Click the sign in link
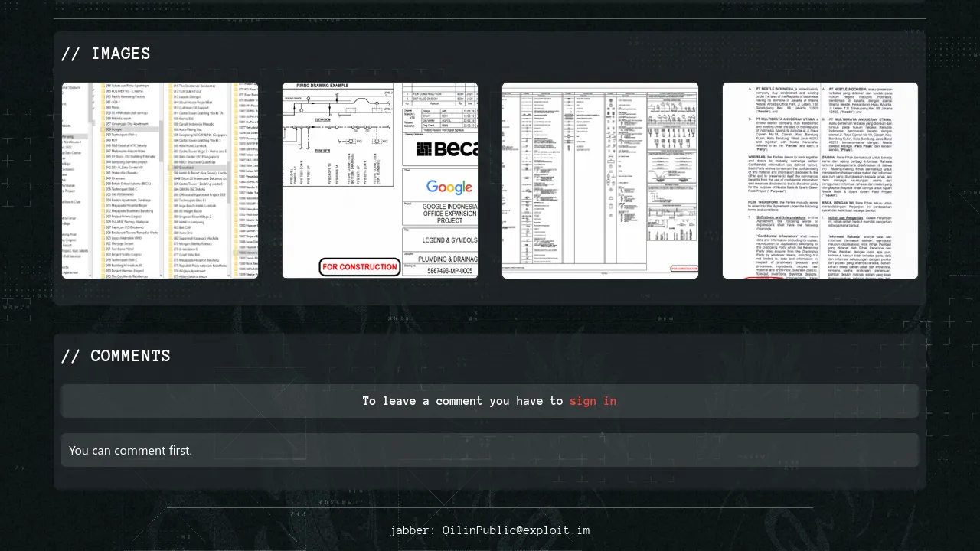 tap(593, 401)
